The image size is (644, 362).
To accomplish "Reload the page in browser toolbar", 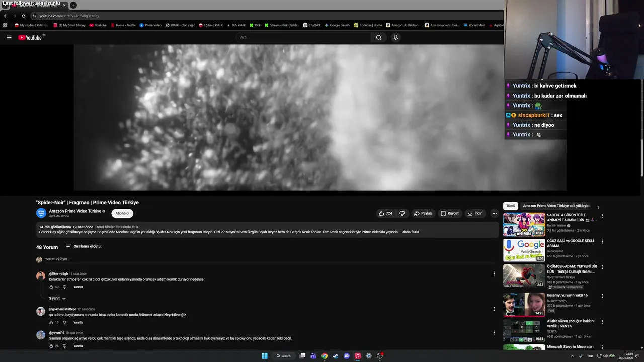I will (23, 16).
